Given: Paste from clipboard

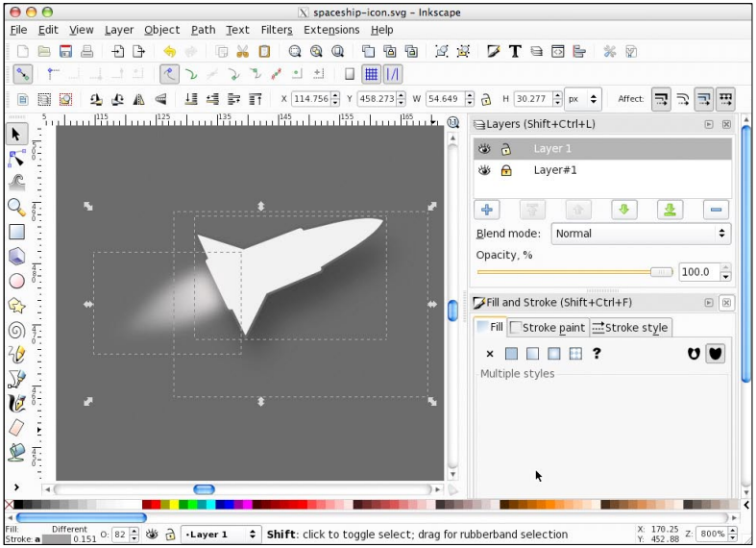Looking at the screenshot, I should pyautogui.click(x=264, y=51).
